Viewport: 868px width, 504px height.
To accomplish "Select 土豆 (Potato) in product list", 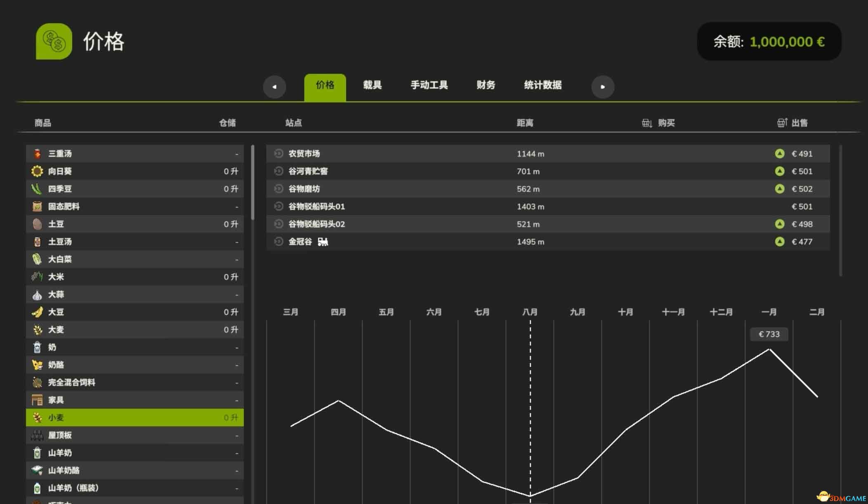I will [x=134, y=224].
